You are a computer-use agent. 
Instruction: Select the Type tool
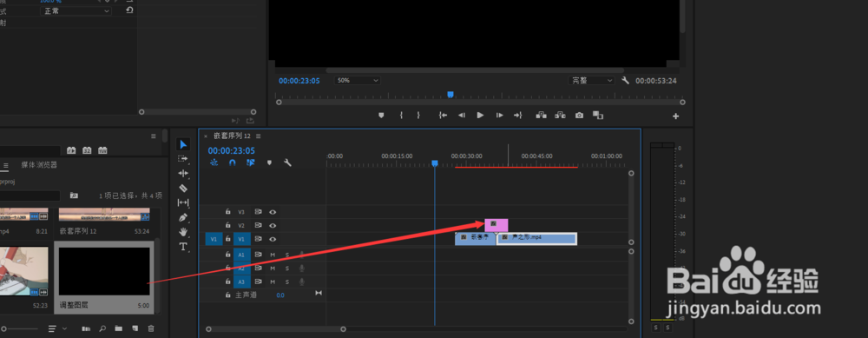[x=183, y=247]
